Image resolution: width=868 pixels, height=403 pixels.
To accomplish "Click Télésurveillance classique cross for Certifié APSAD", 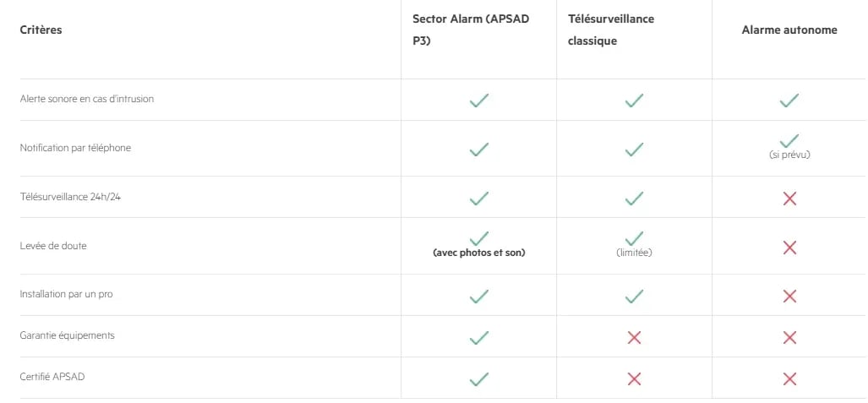I will point(634,378).
